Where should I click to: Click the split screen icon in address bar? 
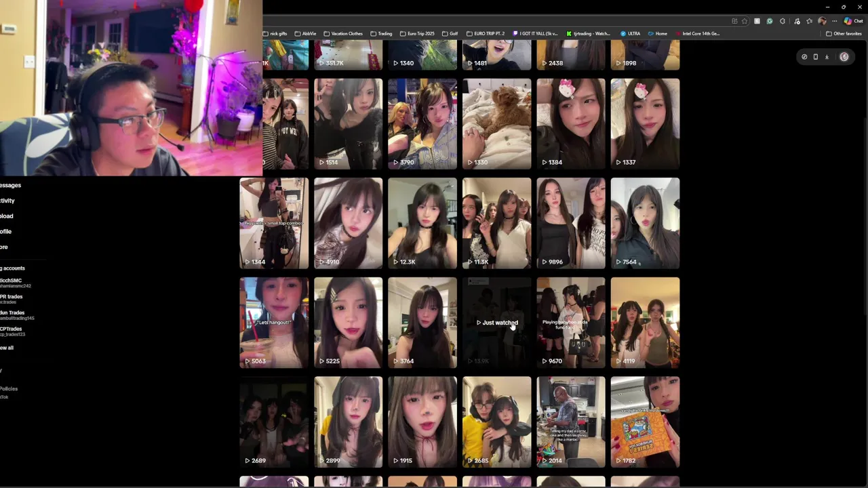[734, 21]
